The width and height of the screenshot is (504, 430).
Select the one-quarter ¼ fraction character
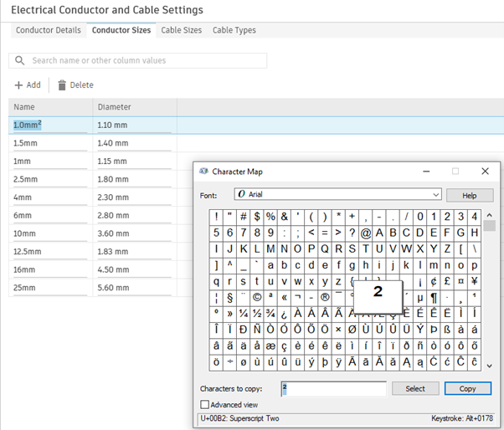tap(244, 314)
